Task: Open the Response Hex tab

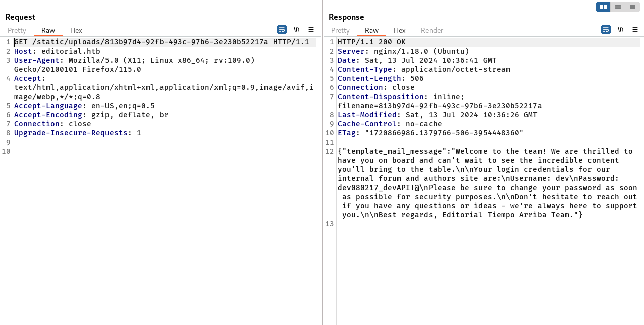Action: (400, 30)
